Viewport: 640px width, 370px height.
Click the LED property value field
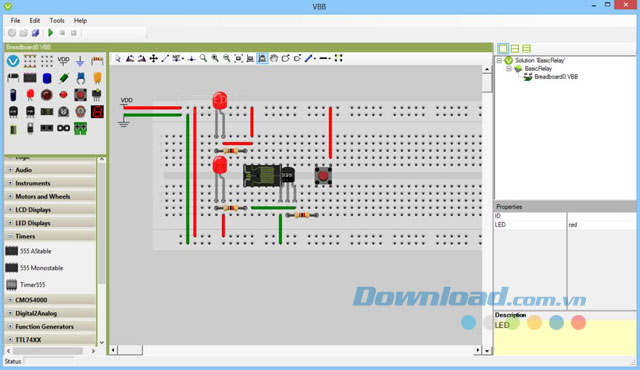click(601, 225)
